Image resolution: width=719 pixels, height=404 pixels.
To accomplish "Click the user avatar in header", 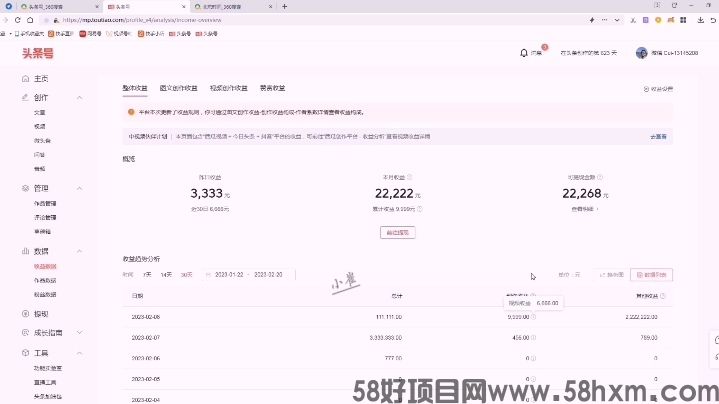I will coord(642,53).
